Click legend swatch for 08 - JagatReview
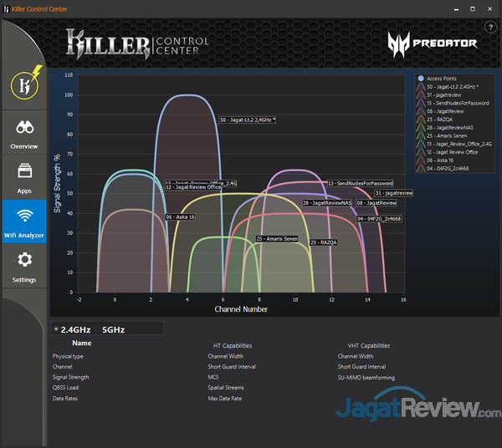This screenshot has width=502, height=448. point(421,111)
